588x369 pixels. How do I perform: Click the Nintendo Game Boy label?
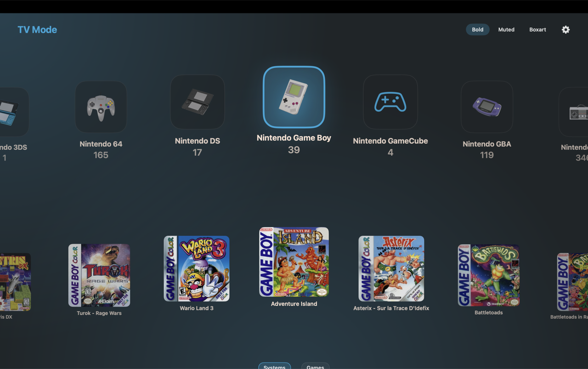[x=294, y=138]
